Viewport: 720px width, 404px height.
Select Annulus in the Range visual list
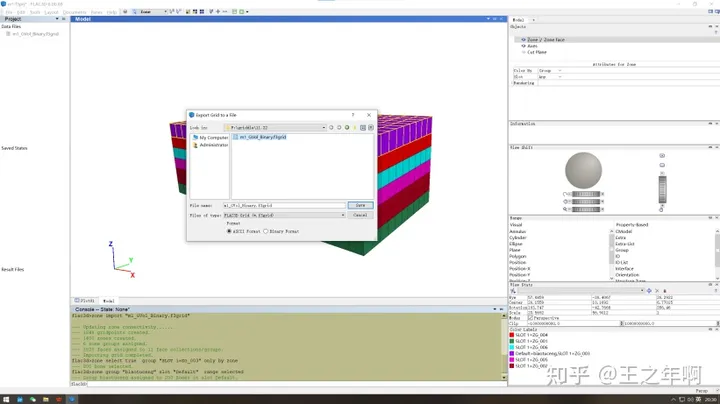point(518,231)
